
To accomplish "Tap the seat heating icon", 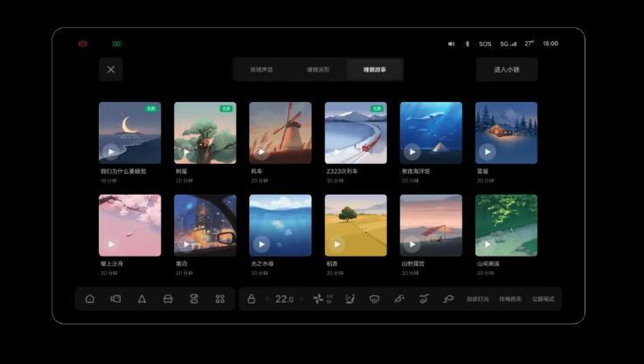I will [x=350, y=299].
